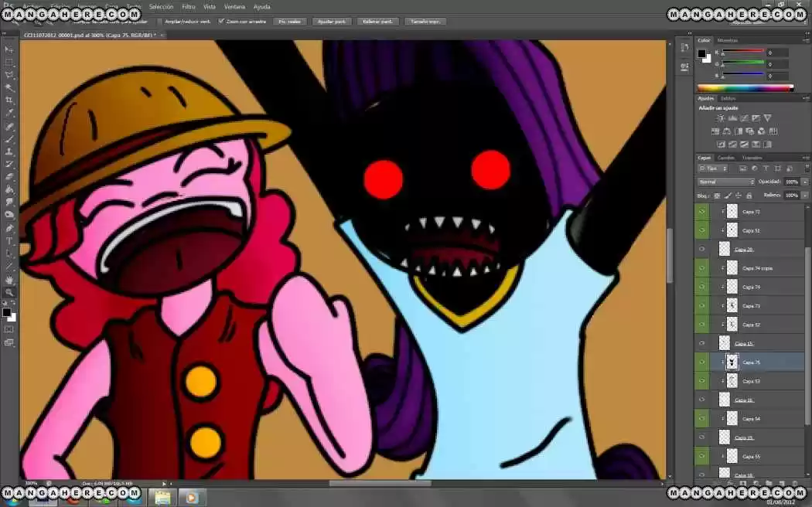This screenshot has width=812, height=507.
Task: Select the Eyedropper tool
Action: [x=9, y=114]
